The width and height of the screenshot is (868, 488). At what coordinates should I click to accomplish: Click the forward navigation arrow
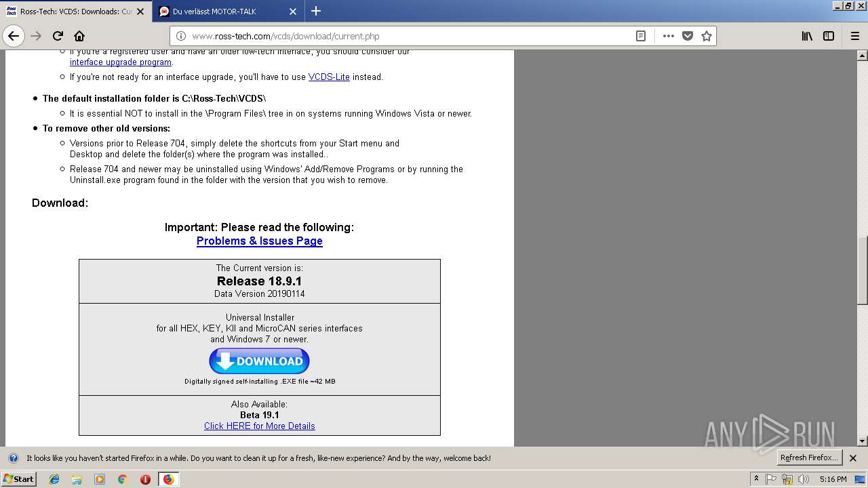36,36
